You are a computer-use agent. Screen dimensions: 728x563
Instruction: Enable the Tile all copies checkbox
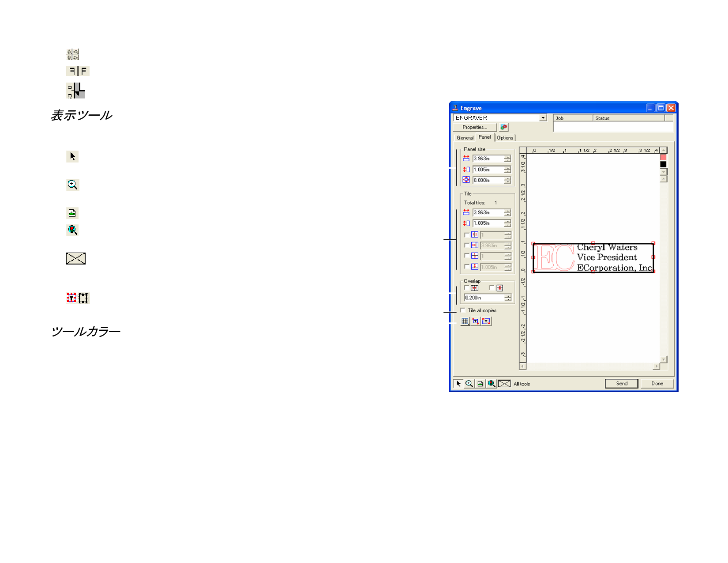click(x=463, y=310)
